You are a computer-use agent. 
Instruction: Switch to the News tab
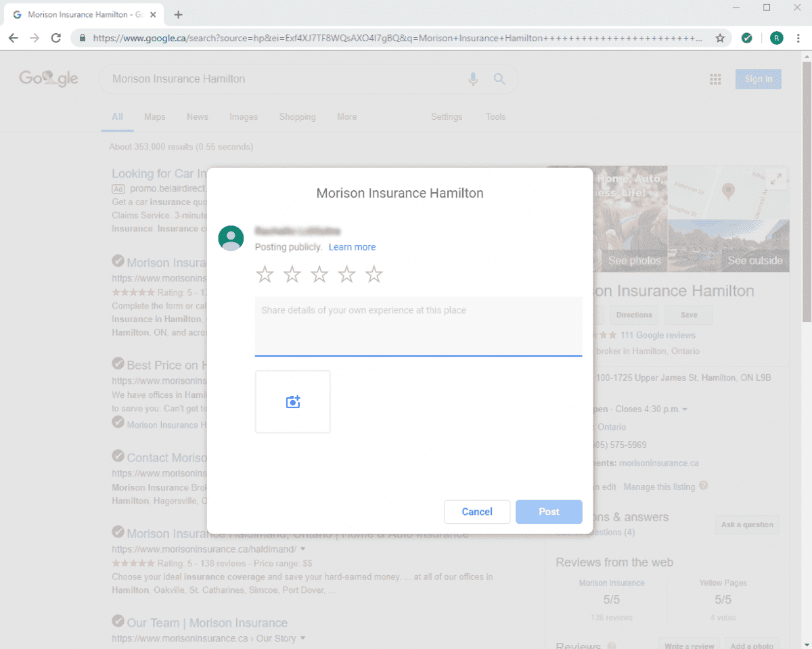pos(197,117)
